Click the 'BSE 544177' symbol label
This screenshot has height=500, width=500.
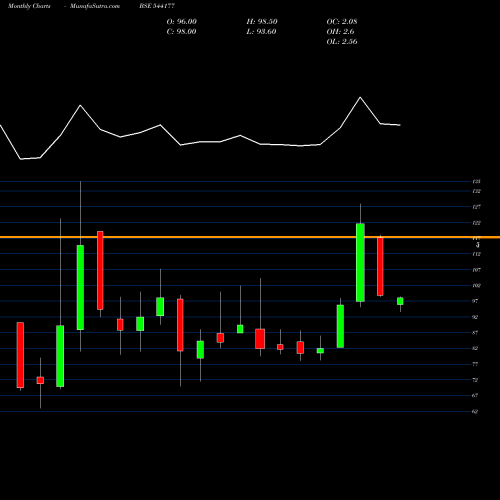pos(157,6)
